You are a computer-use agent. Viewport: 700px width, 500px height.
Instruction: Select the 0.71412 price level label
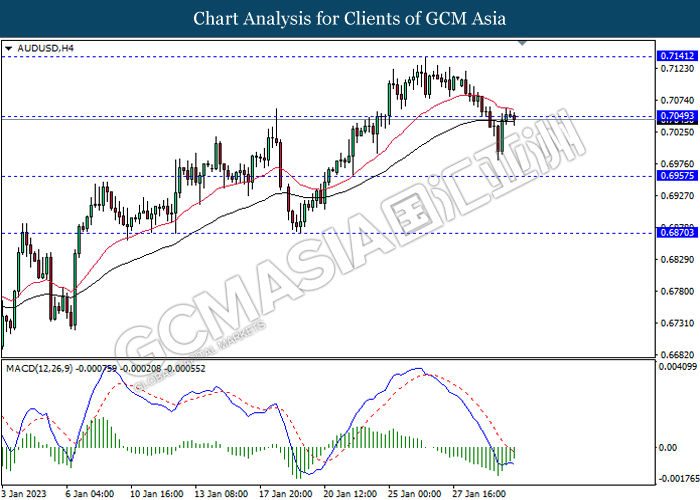click(x=677, y=56)
